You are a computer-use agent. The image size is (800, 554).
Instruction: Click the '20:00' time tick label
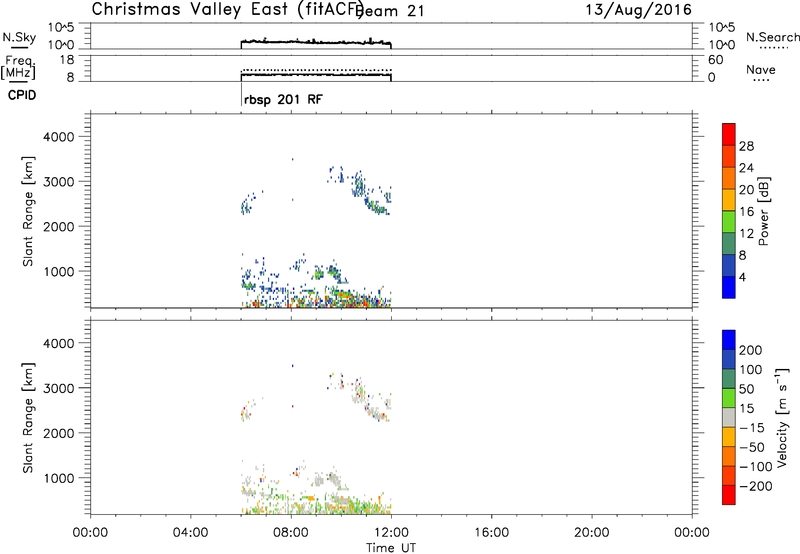click(x=591, y=533)
